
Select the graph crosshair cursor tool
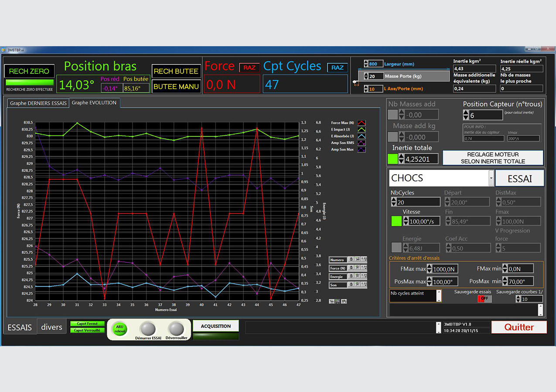pyautogui.click(x=332, y=301)
